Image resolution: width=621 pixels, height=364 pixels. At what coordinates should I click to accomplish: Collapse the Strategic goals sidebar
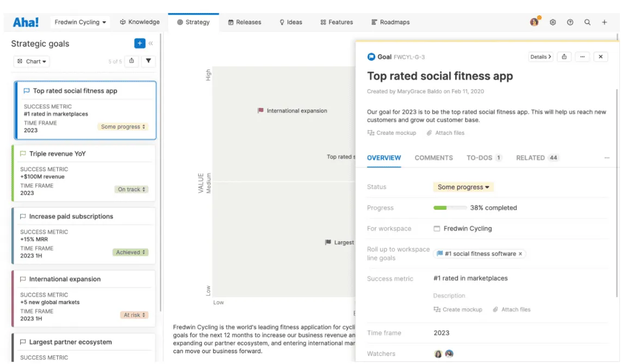tap(151, 43)
